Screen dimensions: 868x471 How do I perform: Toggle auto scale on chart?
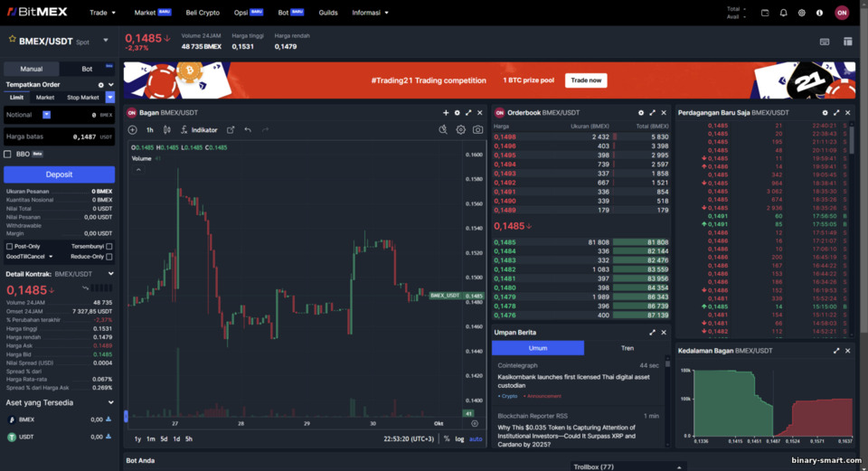coord(476,438)
